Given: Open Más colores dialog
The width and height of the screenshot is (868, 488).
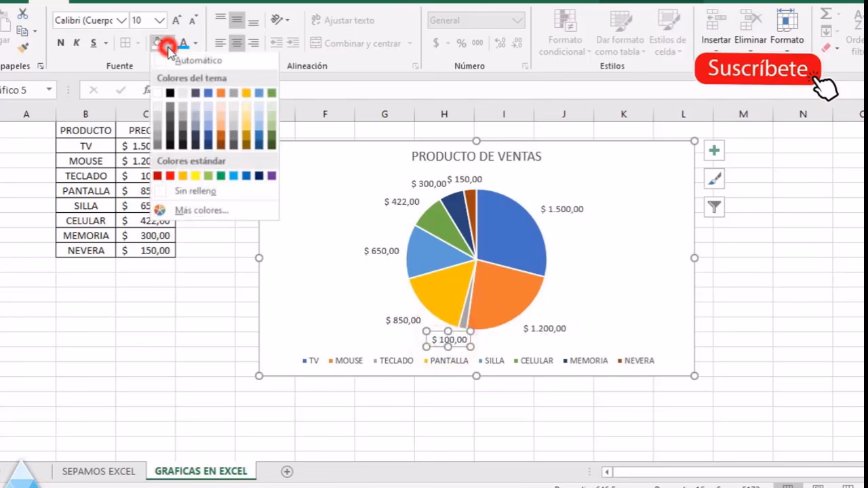Looking at the screenshot, I should [201, 210].
